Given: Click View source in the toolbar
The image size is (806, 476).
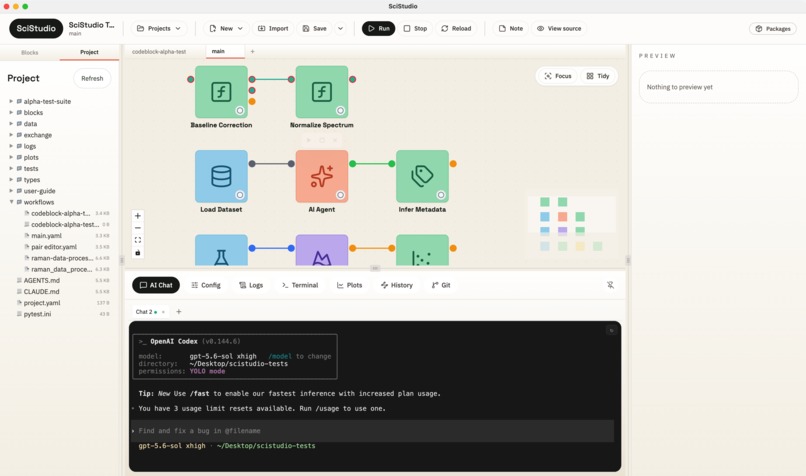Looking at the screenshot, I should tap(559, 28).
